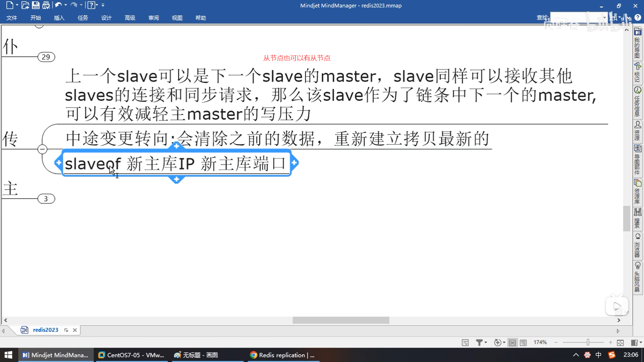Switch to Redis replication Chrome taskbar item
644x362 pixels.
point(283,355)
